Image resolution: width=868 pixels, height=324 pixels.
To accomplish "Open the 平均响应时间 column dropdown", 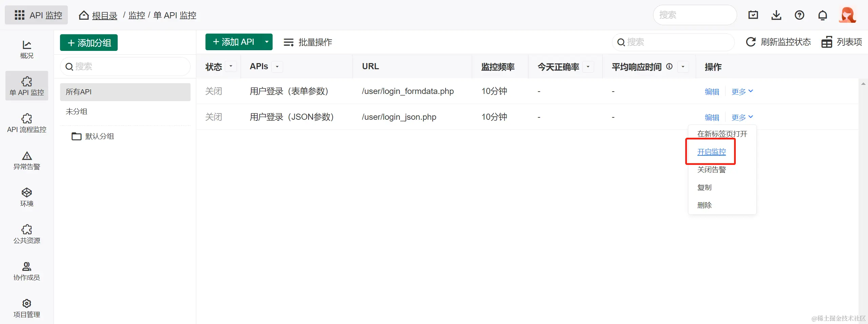I will [683, 66].
